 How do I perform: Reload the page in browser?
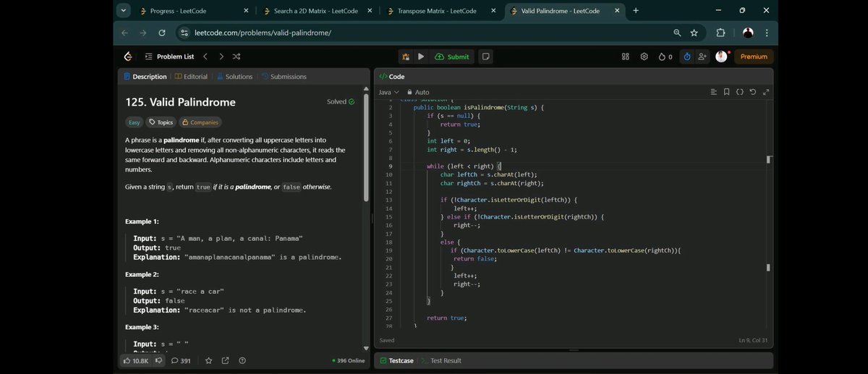(162, 33)
